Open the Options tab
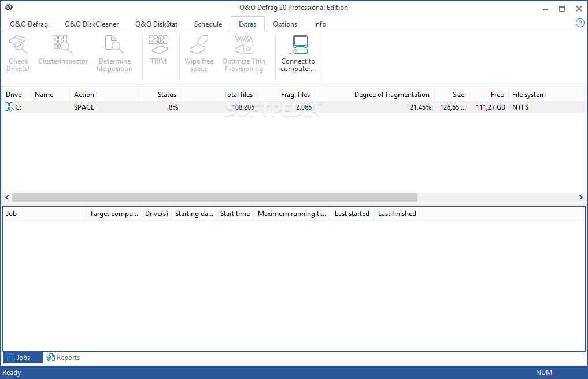This screenshot has height=379, width=588. [285, 24]
